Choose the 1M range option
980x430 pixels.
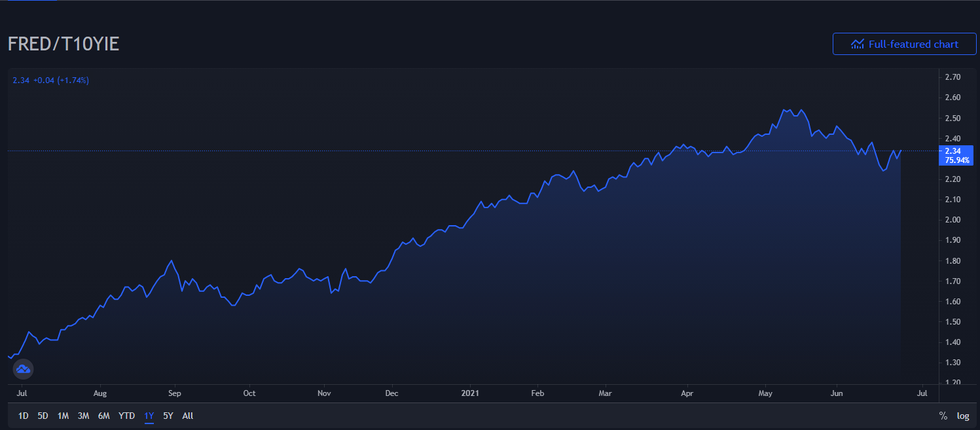point(63,416)
